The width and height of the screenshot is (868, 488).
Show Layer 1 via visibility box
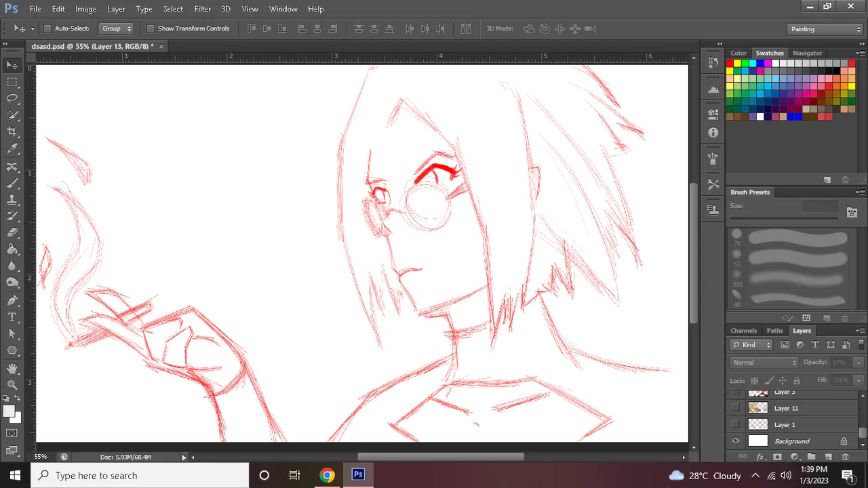736,424
